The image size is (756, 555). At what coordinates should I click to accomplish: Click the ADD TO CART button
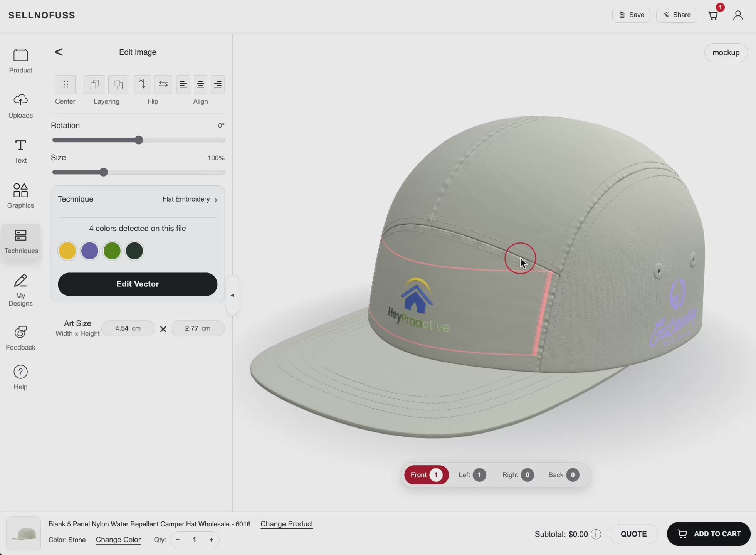(x=709, y=534)
